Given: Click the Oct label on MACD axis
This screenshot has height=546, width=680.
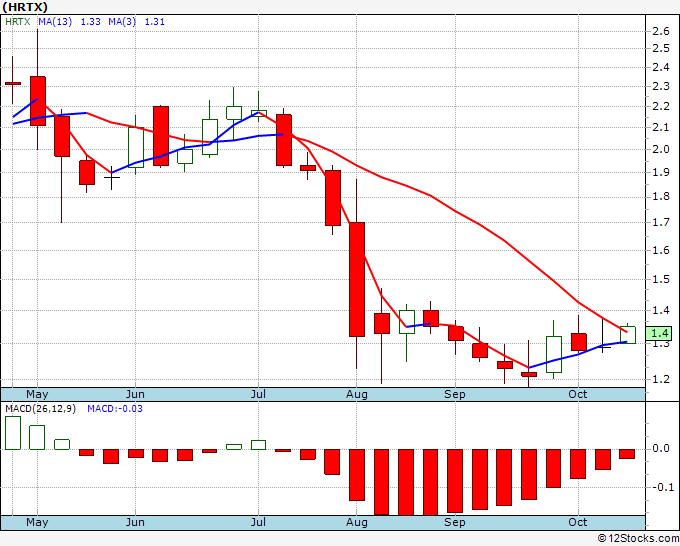Looking at the screenshot, I should [x=578, y=522].
